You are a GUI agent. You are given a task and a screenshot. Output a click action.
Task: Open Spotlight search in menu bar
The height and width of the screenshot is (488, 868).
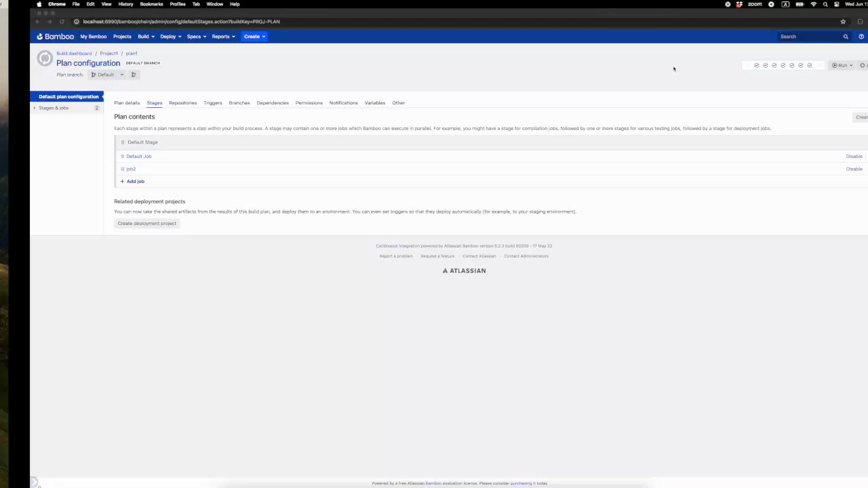pos(825,4)
